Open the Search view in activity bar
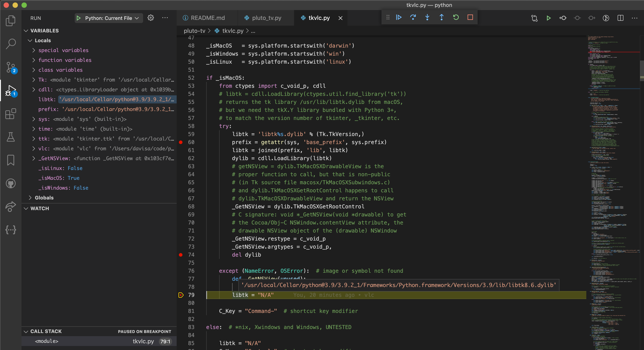The width and height of the screenshot is (644, 350). point(11,44)
